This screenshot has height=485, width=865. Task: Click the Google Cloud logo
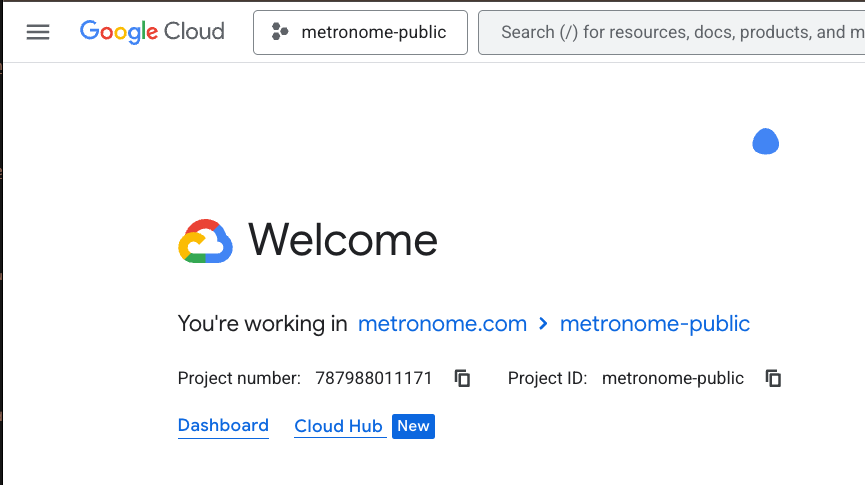point(152,31)
